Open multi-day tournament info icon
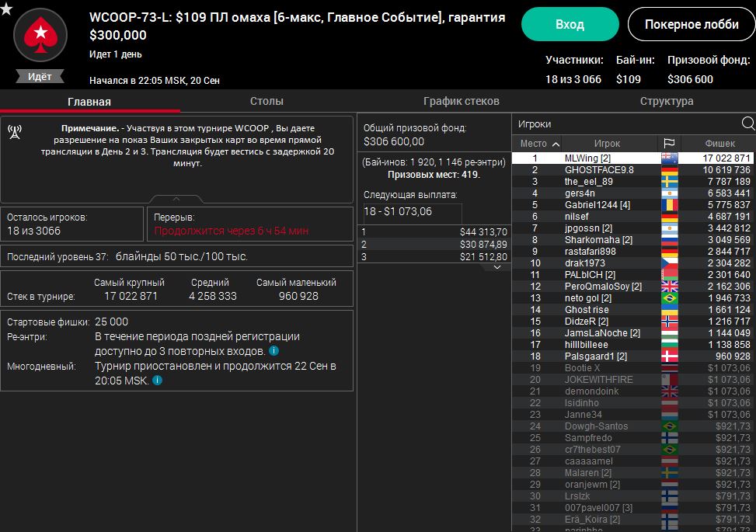 coord(157,381)
